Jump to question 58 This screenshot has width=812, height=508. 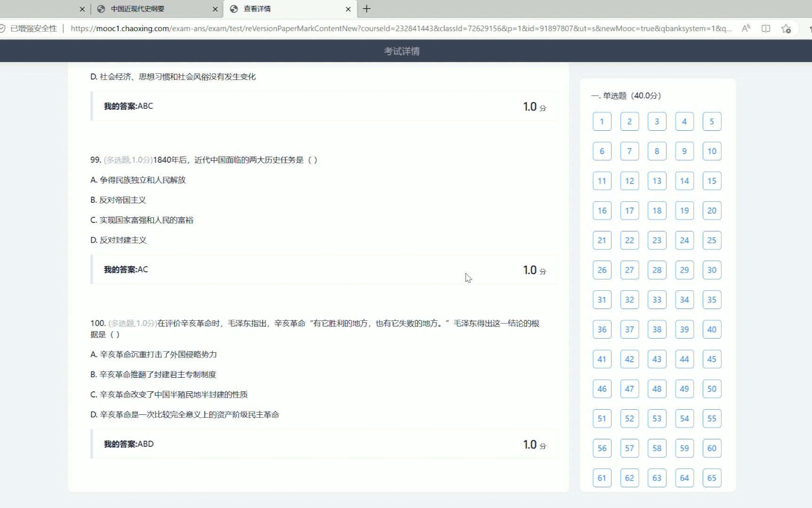tap(657, 448)
